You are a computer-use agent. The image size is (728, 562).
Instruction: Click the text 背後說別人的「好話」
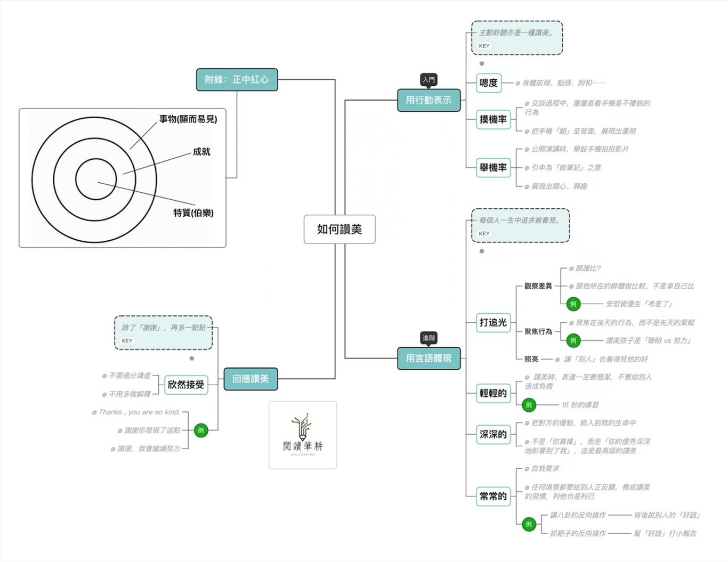coord(667,515)
